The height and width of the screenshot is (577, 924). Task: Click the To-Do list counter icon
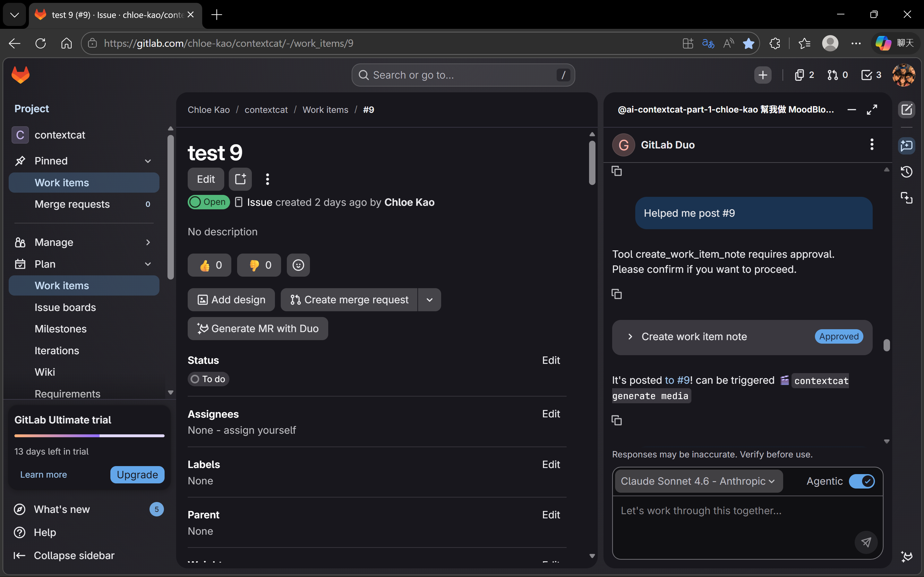point(871,75)
